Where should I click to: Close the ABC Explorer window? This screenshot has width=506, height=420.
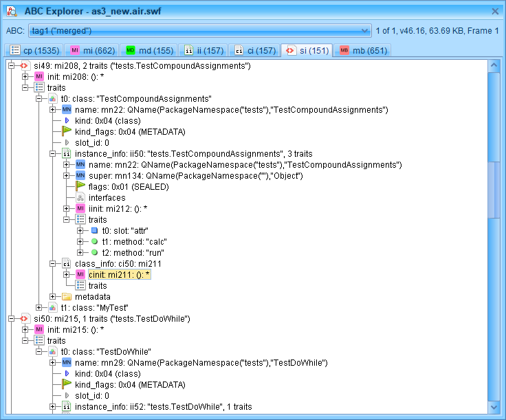[x=495, y=12]
